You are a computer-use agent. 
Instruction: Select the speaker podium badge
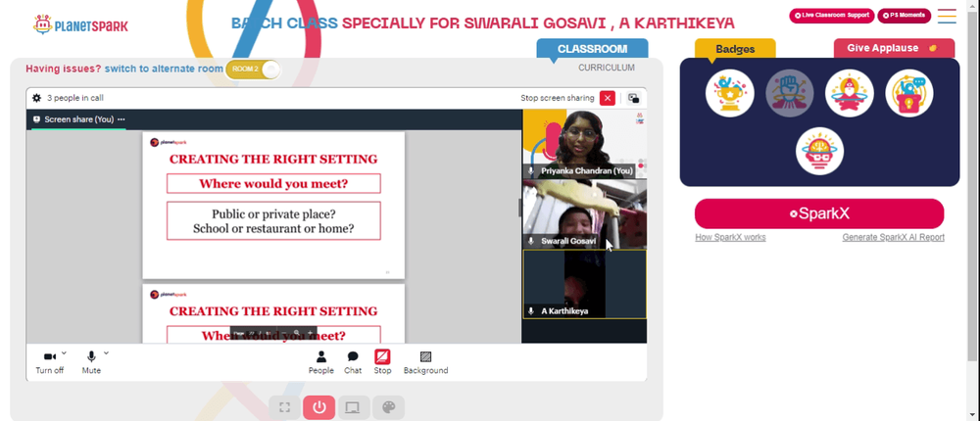tap(909, 93)
